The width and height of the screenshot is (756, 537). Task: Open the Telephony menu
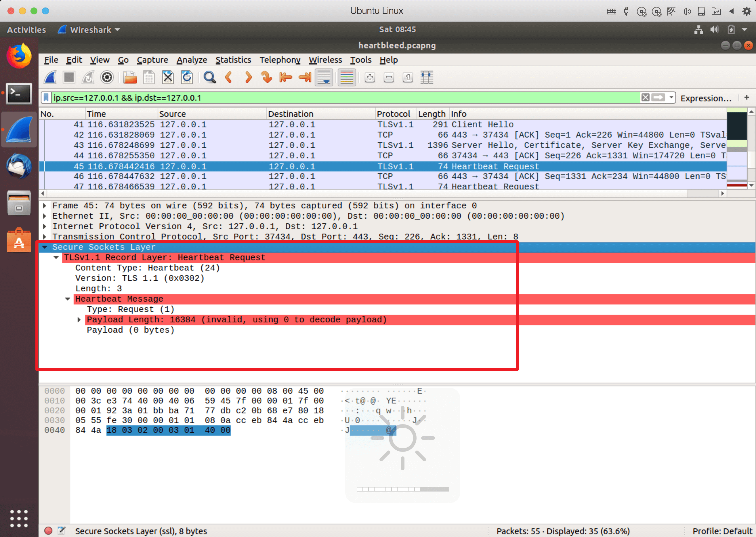pos(280,60)
